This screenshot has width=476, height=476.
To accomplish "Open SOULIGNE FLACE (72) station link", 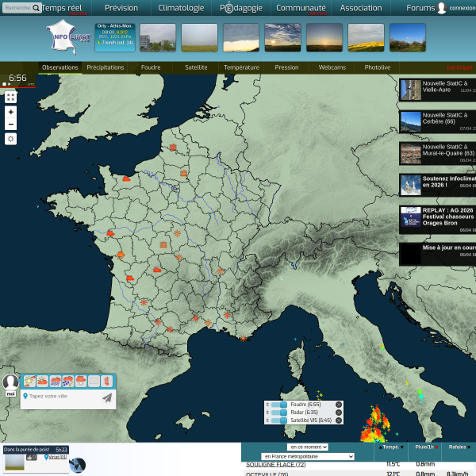I will [275, 464].
